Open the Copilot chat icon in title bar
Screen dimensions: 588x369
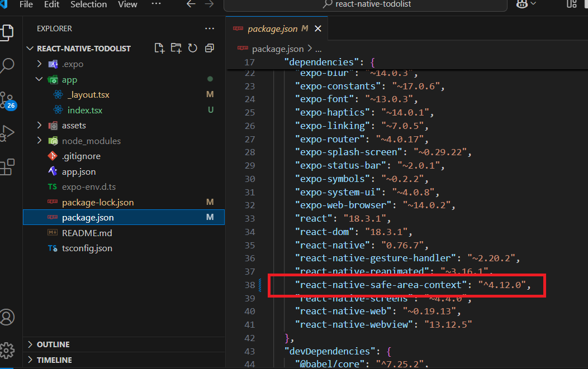click(522, 4)
